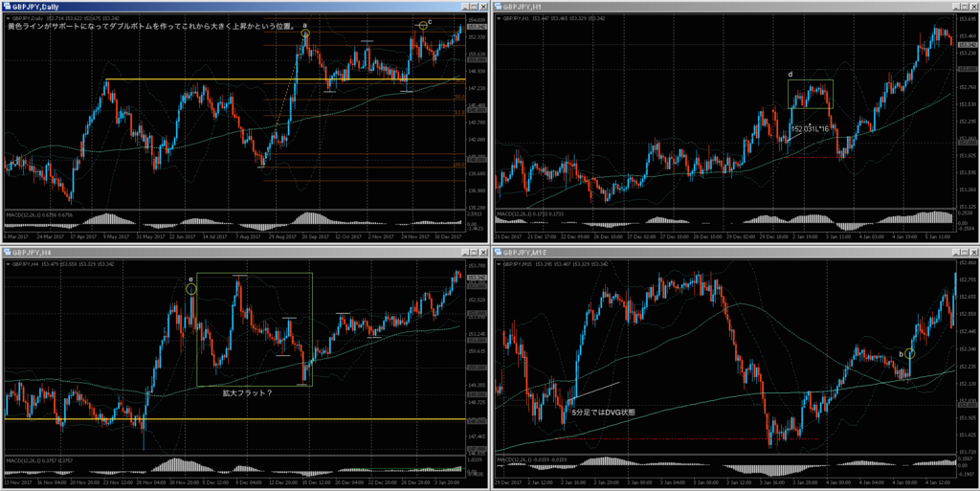Click the 153.342 current price tag on H4 chart

pyautogui.click(x=477, y=278)
